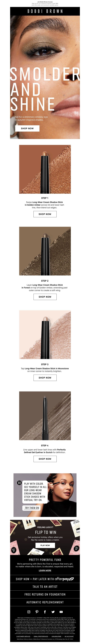Shop Now under Step 1 Golden Amber
Viewport: 90px width, 644px height.
(x=45, y=214)
